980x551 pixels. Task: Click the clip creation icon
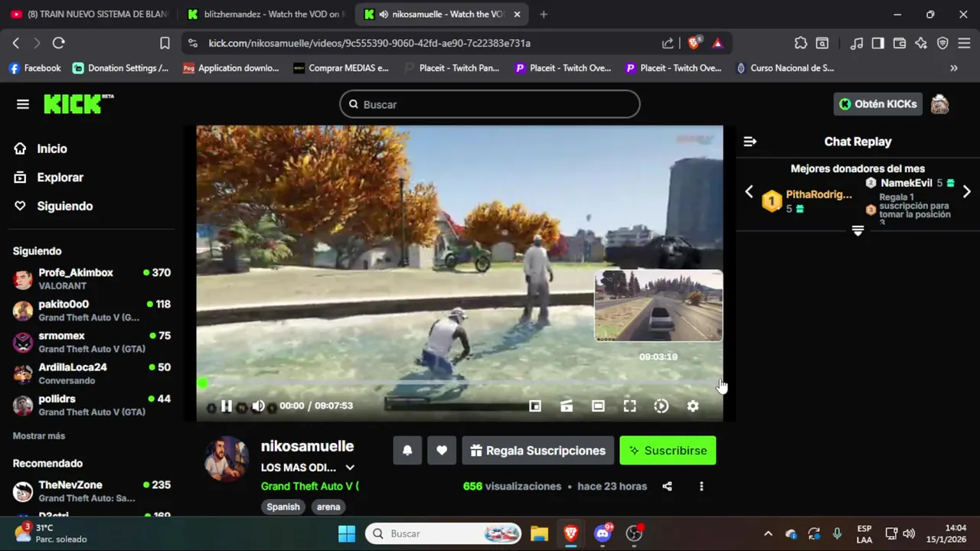pyautogui.click(x=567, y=406)
